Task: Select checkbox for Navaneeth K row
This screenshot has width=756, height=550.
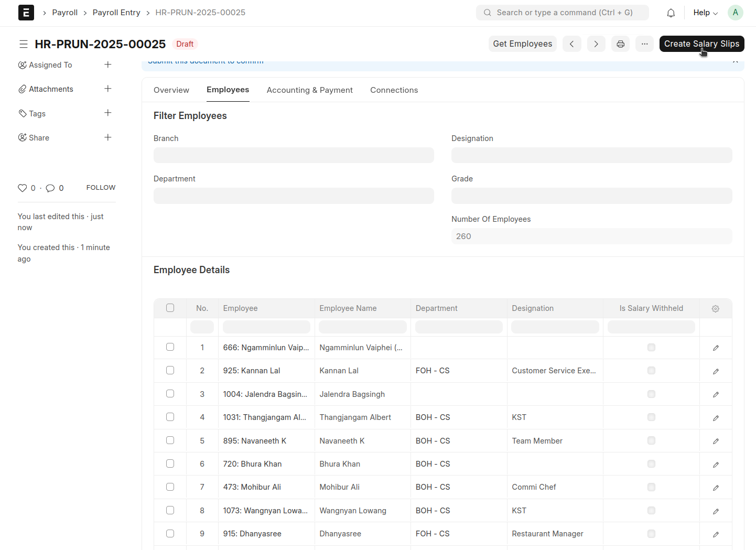Action: tap(170, 440)
